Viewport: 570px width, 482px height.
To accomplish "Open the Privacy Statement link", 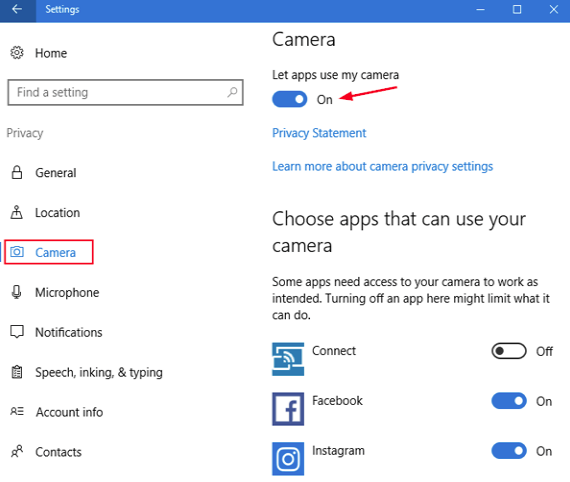I will 319,133.
